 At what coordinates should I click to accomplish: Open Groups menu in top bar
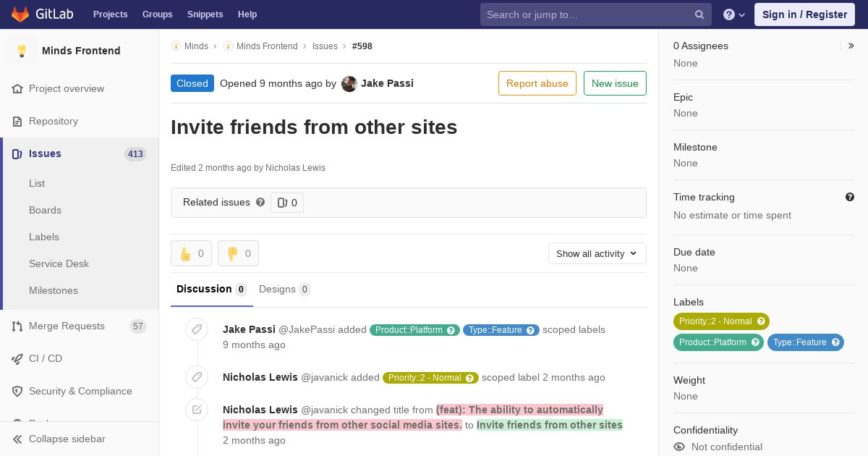(158, 14)
